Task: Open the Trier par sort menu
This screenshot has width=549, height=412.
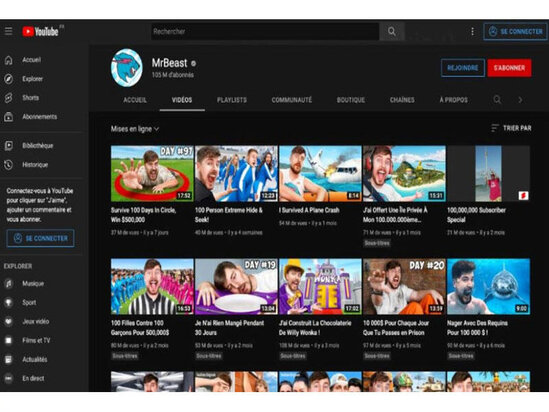Action: pos(511,128)
